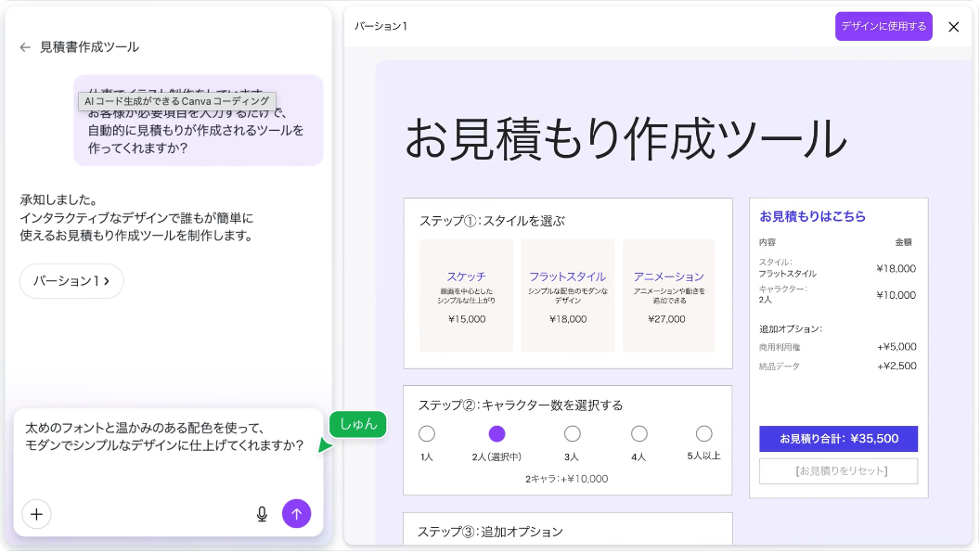This screenshot has width=980, height=553.
Task: Open the バージョン1 chevron button in chat
Action: [71, 280]
